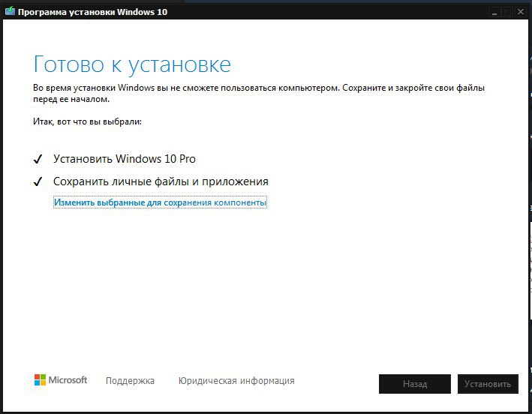Close the Windows 10 setup window
532x414 pixels.
click(x=521, y=12)
